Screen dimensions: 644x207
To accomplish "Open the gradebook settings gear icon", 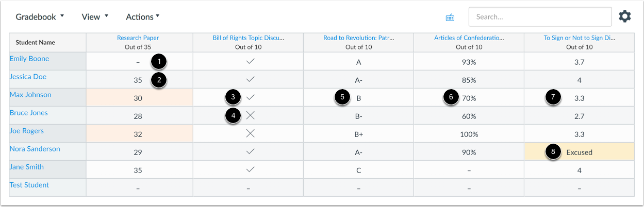I will pyautogui.click(x=624, y=16).
